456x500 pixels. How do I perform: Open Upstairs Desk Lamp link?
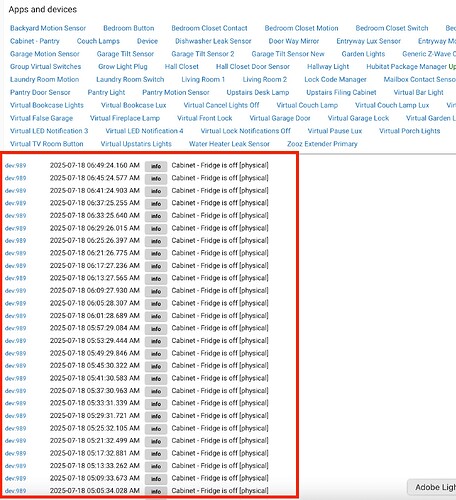258,92
